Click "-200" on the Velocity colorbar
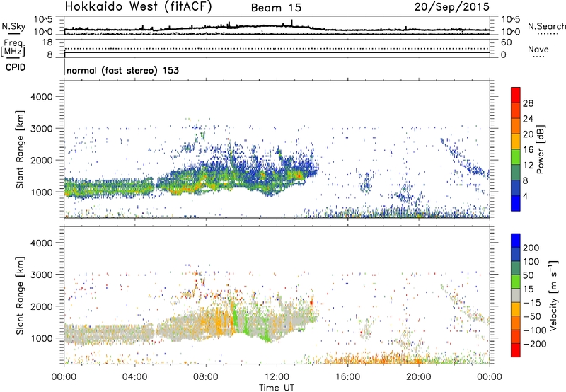 tap(535, 344)
